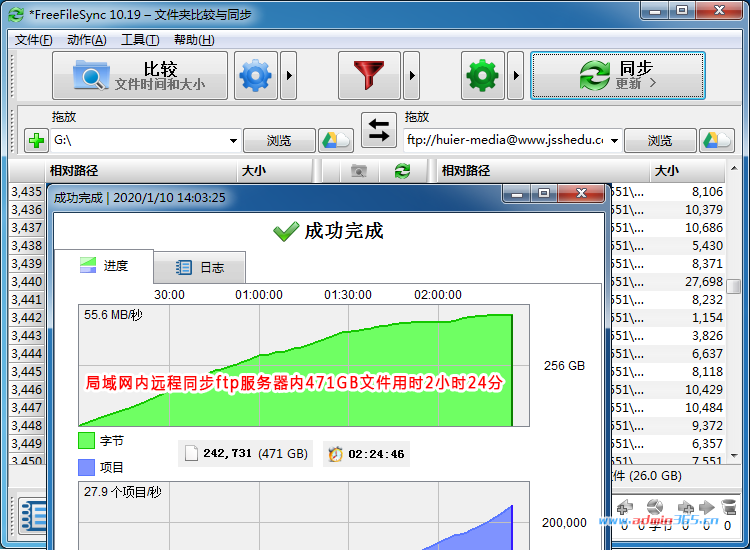Screen dimensions: 750x550
Task: Open synchronization settings green gear
Action: point(483,76)
